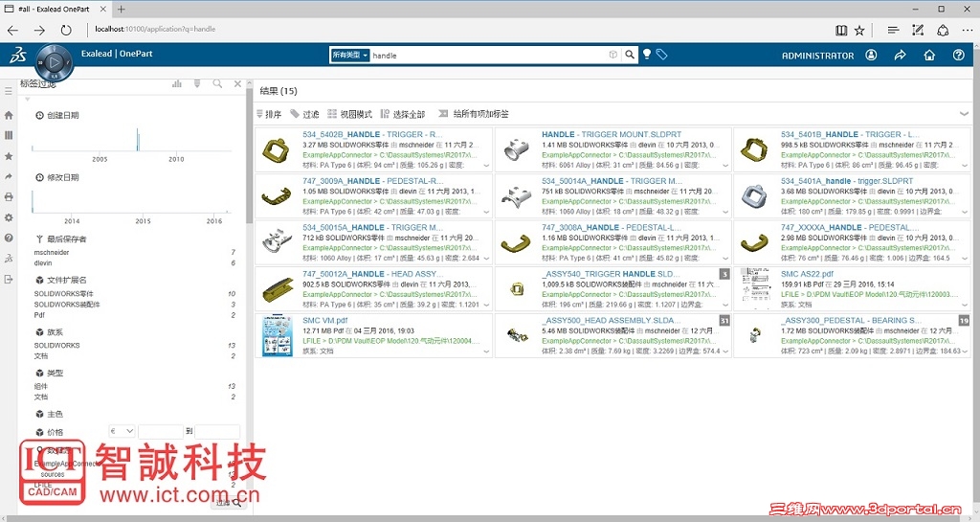Expand details chevron on HANDLE - TRIGGER MOUNT card
This screenshot has width=980, height=522.
[725, 166]
